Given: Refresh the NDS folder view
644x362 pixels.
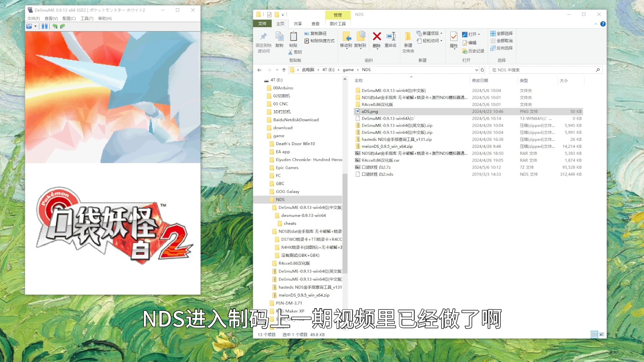Looking at the screenshot, I should 482,70.
